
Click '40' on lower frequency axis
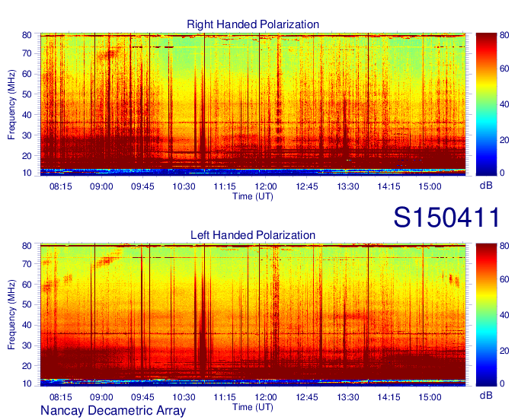coord(27,326)
